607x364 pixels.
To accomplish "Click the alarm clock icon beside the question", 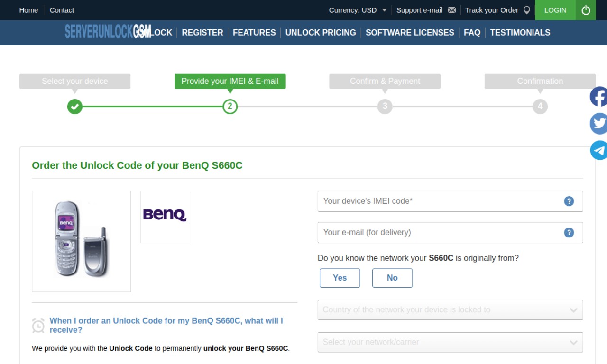I will tap(38, 325).
